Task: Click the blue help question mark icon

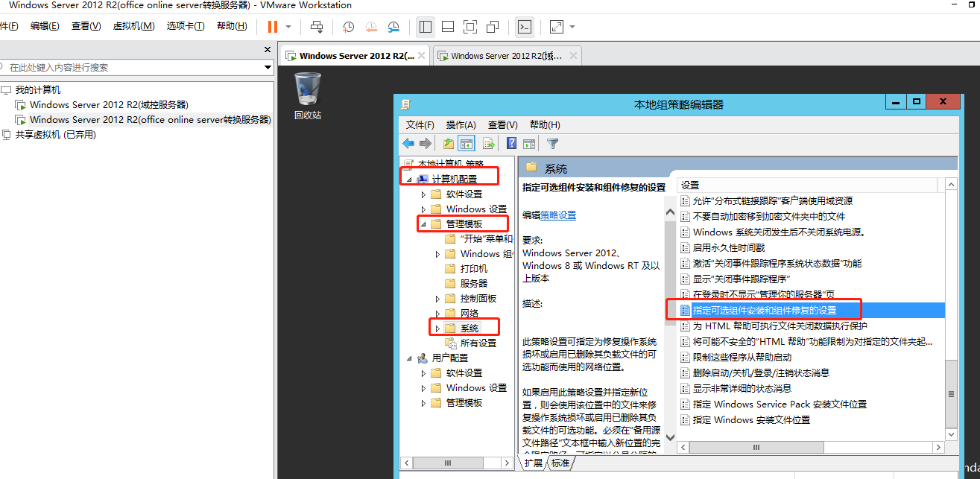Action: click(512, 144)
